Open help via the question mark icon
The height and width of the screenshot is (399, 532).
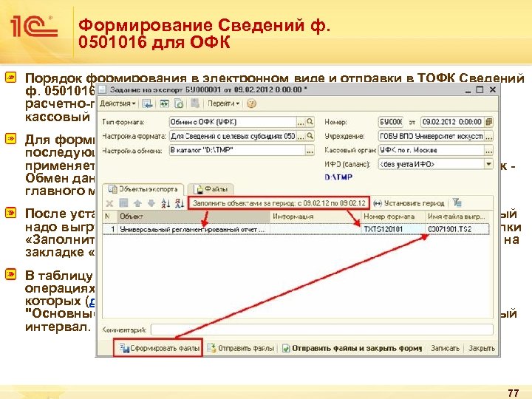tap(251, 103)
